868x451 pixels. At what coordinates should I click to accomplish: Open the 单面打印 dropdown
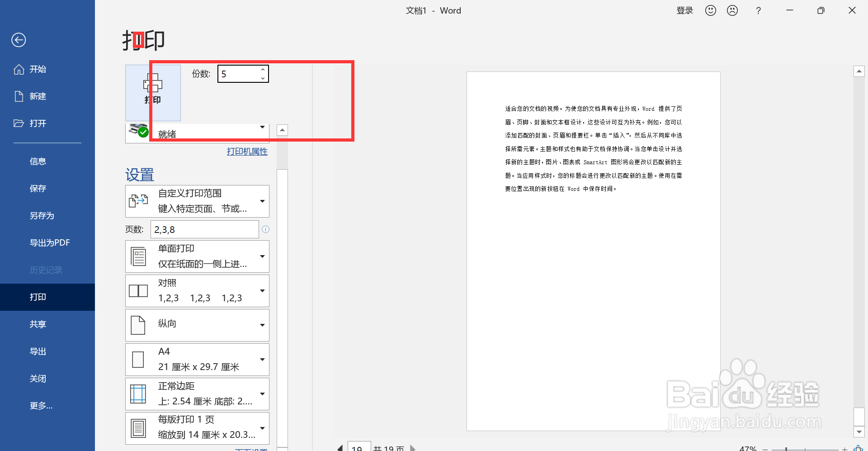coord(197,256)
